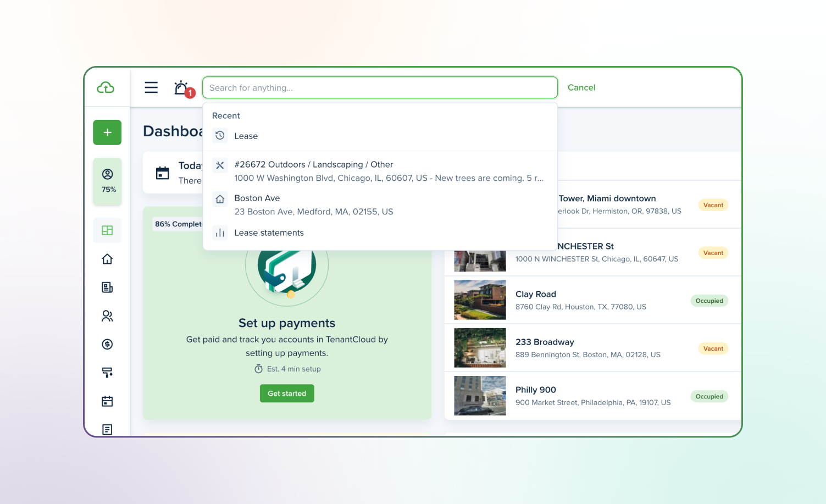The image size is (826, 504).
Task: Click the TenantCloud cloud logo
Action: [106, 87]
